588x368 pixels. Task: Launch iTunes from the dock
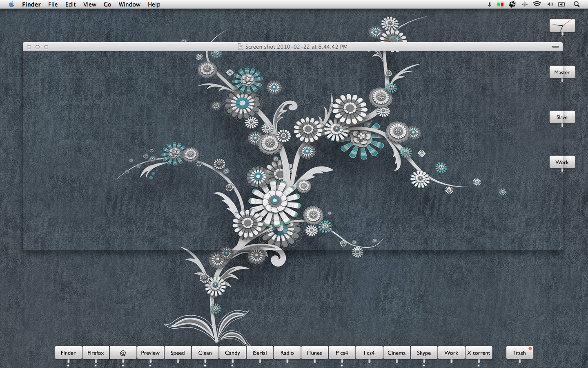[x=314, y=353]
